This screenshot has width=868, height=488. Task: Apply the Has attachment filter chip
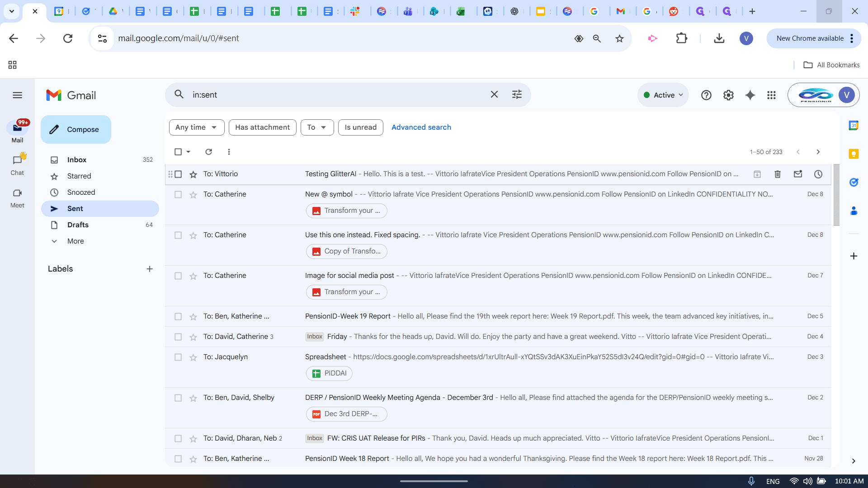point(262,127)
